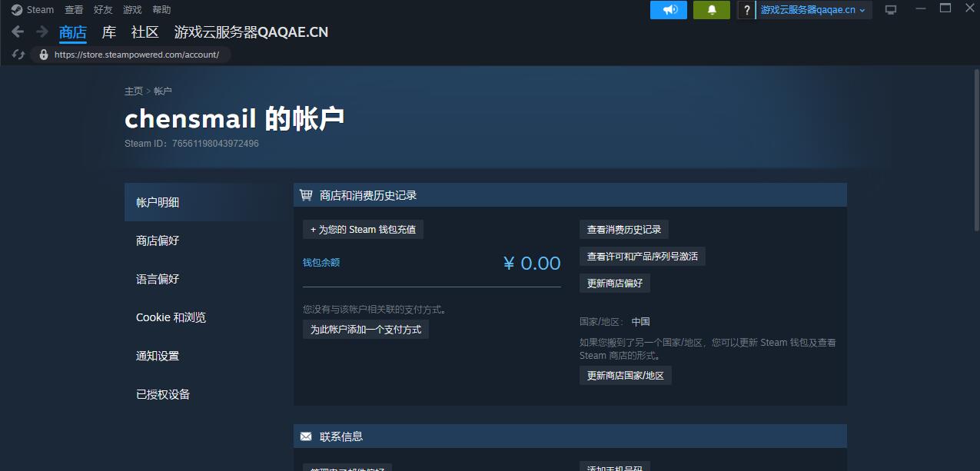The image size is (980, 471).
Task: Click the Steam logo icon
Action: point(17,10)
